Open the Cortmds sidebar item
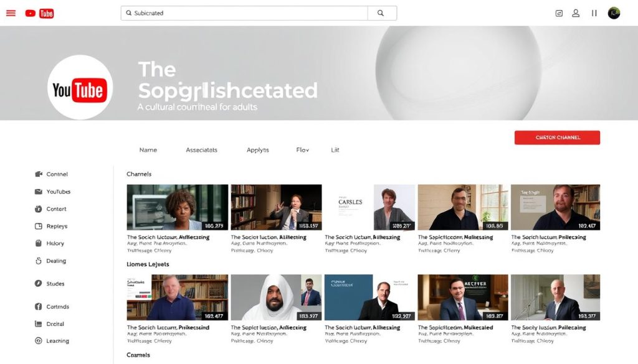638x364 pixels. click(x=55, y=306)
